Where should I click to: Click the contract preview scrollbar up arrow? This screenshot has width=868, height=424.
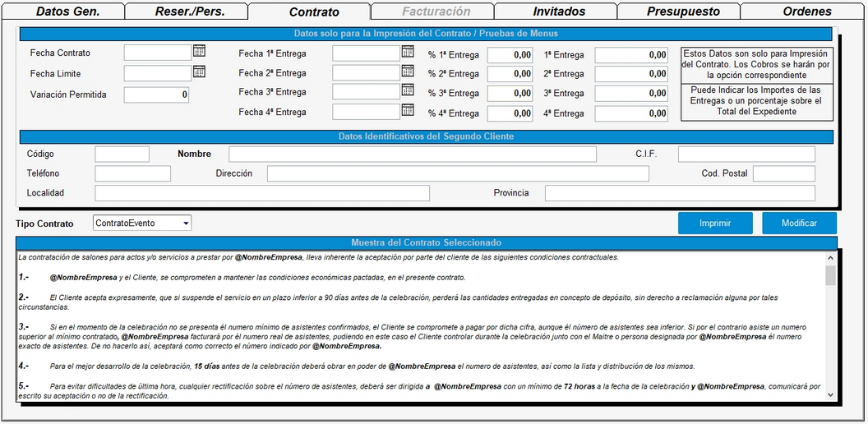point(830,258)
